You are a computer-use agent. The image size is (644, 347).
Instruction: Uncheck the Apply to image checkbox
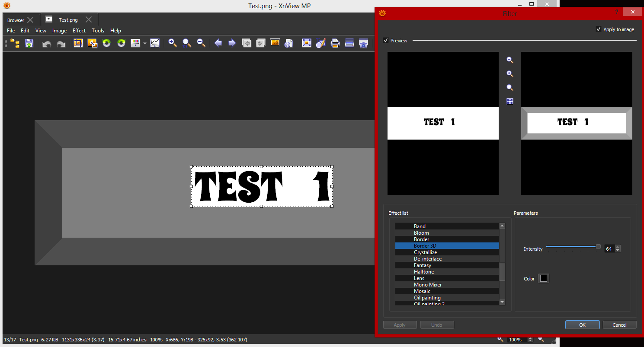[x=599, y=29]
